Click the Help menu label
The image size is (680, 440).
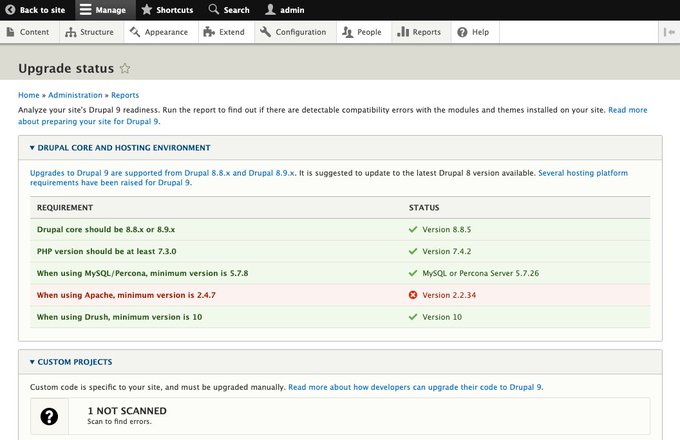point(481,32)
